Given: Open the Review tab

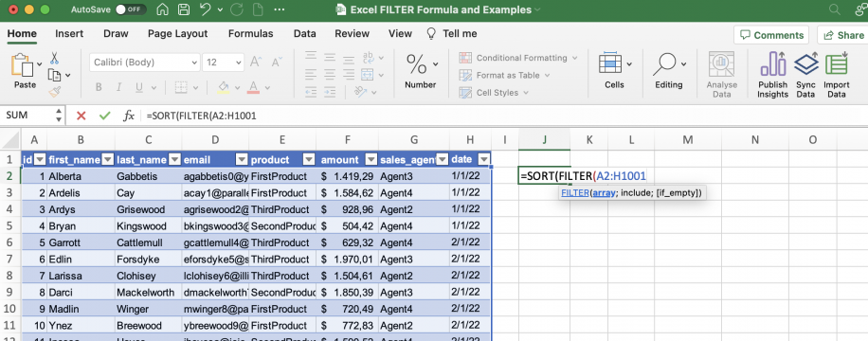Looking at the screenshot, I should pyautogui.click(x=353, y=34).
